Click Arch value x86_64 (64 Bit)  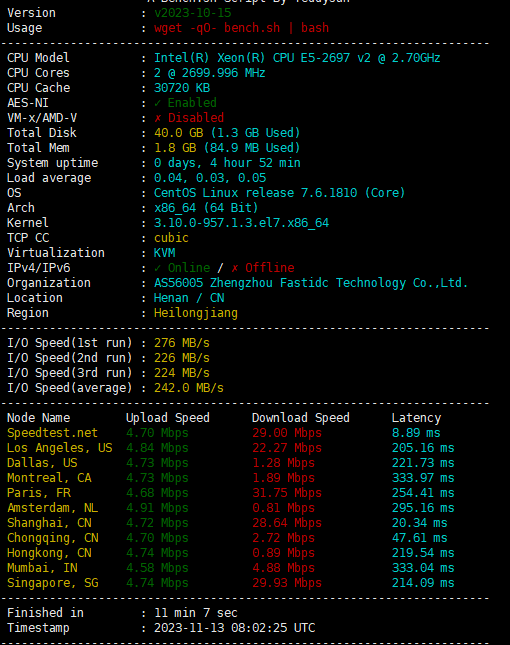tap(206, 208)
